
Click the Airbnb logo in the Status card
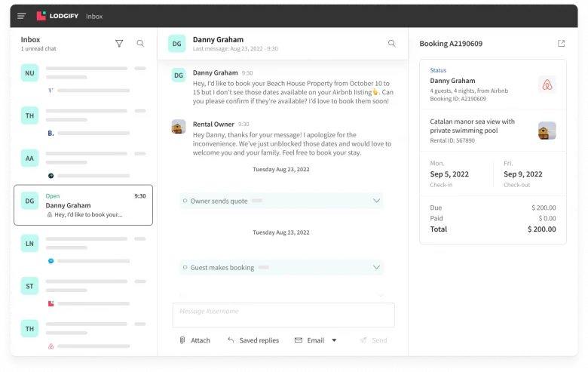tap(547, 85)
